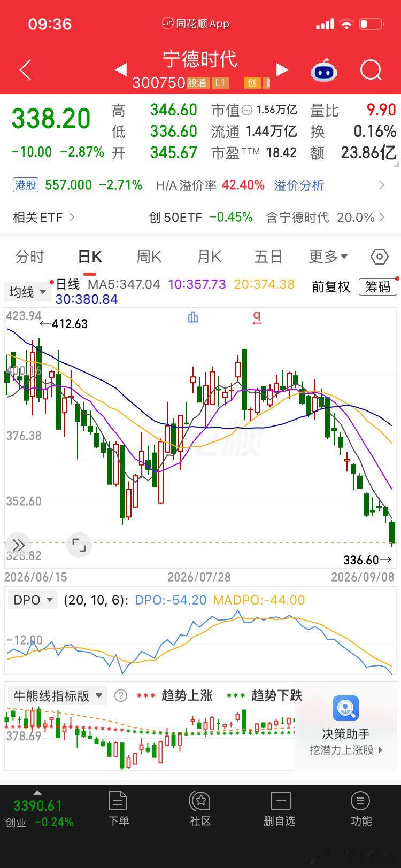401x868 pixels.
Task: Expand the index bar at bottom left
Action: (37, 793)
